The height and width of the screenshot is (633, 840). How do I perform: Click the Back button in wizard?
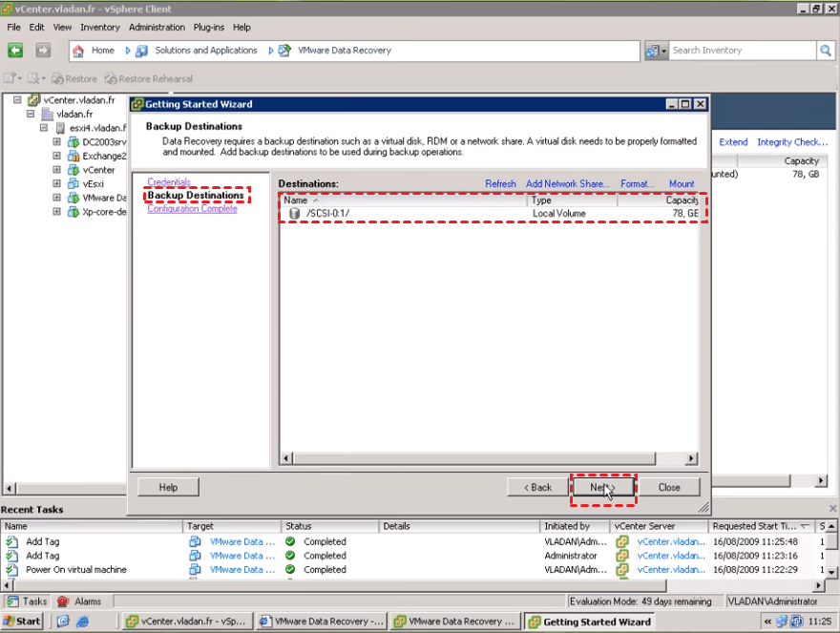(x=537, y=487)
